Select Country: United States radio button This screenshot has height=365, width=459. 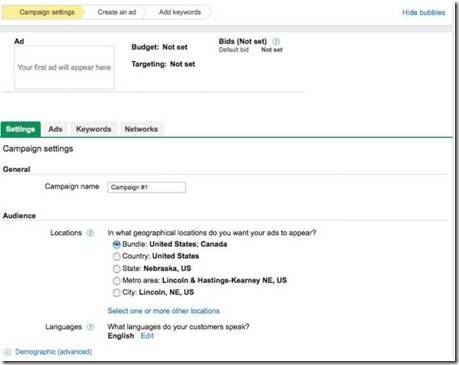(x=116, y=257)
